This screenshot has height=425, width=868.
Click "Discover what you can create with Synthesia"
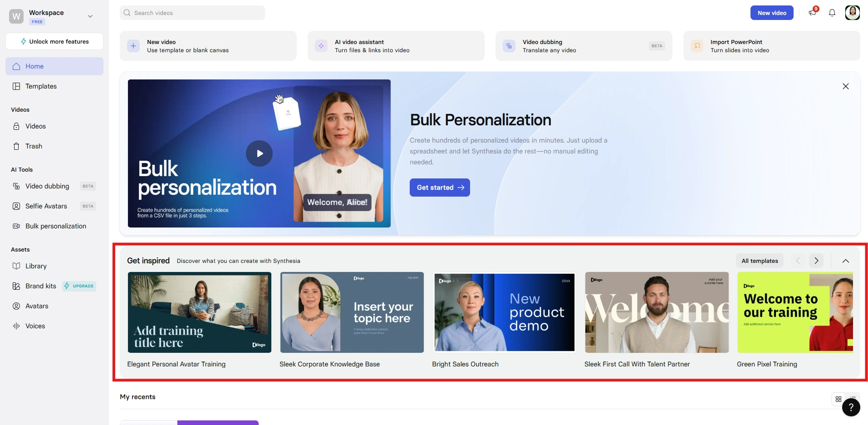pos(239,261)
